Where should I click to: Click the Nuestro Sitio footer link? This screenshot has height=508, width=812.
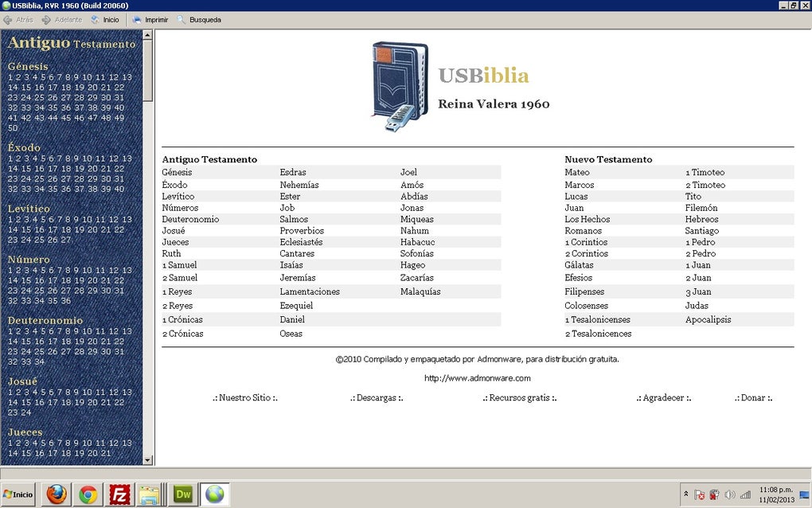pos(245,398)
